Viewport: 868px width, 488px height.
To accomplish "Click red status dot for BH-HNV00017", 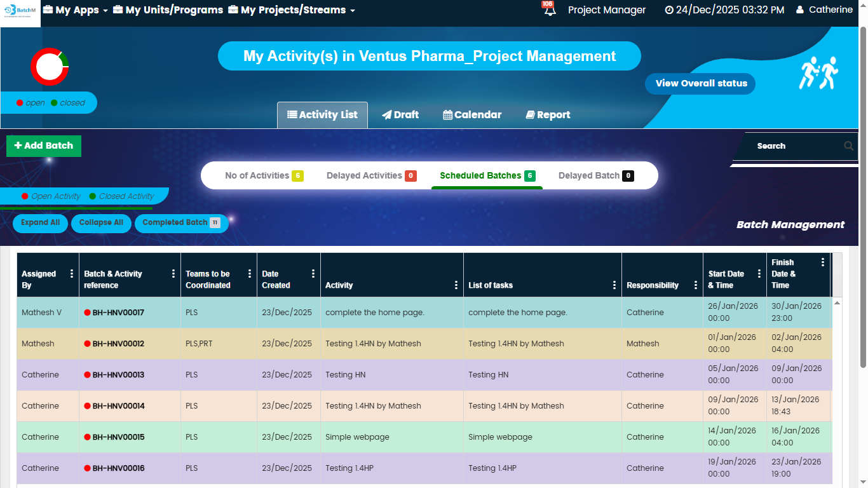I will [x=88, y=313].
